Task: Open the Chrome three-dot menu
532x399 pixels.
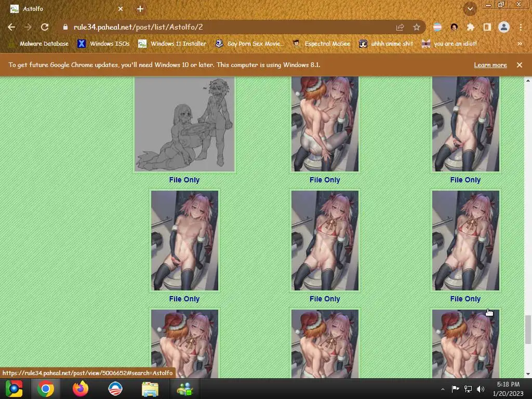Action: click(x=521, y=27)
